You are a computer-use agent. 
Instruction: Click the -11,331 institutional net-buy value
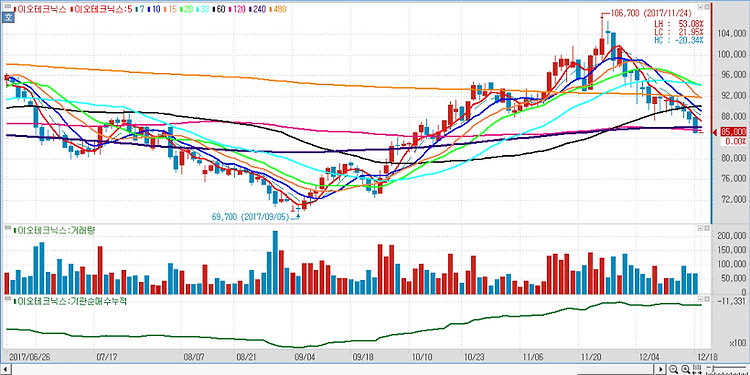pos(732,300)
